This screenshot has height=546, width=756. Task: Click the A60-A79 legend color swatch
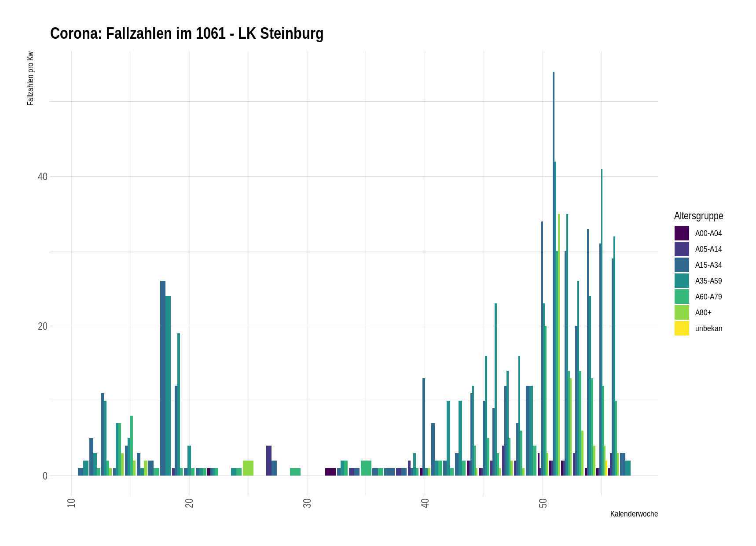[x=682, y=297]
